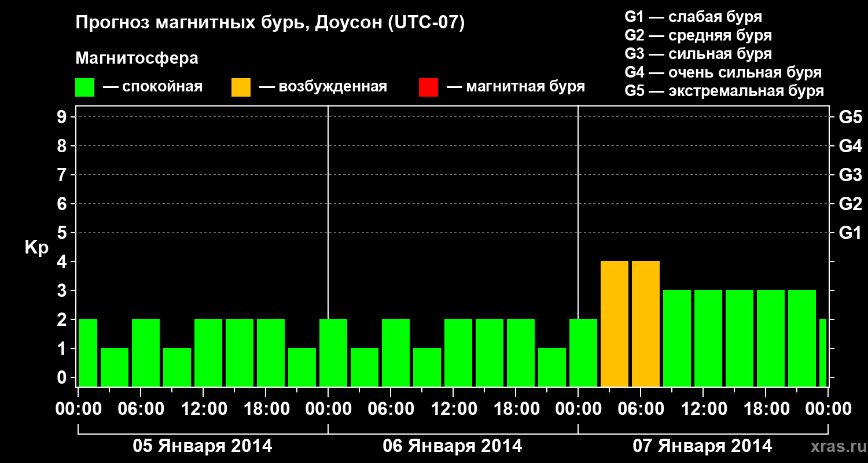Click the 12:00 tick label for 07 Января
This screenshot has height=463, width=868.
703,409
